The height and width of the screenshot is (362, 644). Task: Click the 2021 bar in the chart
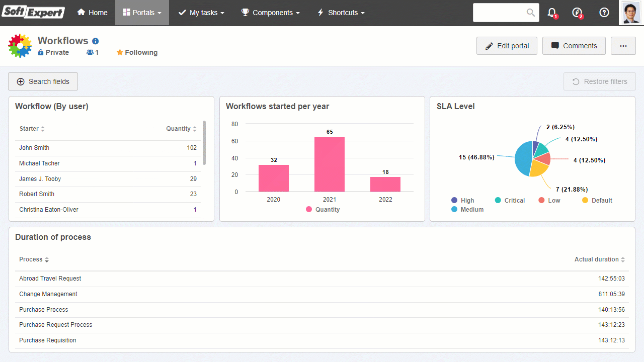330,164
